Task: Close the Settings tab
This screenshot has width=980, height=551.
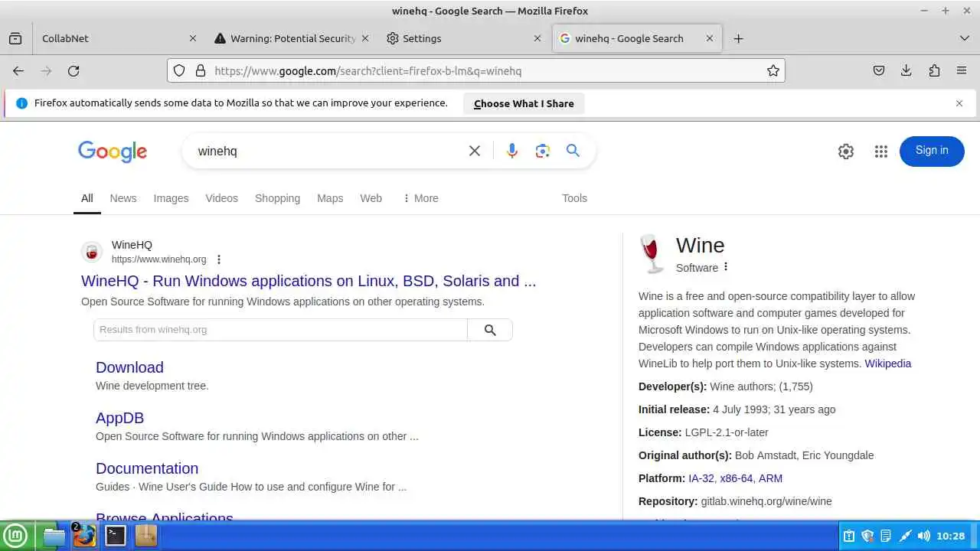Action: pyautogui.click(x=537, y=38)
